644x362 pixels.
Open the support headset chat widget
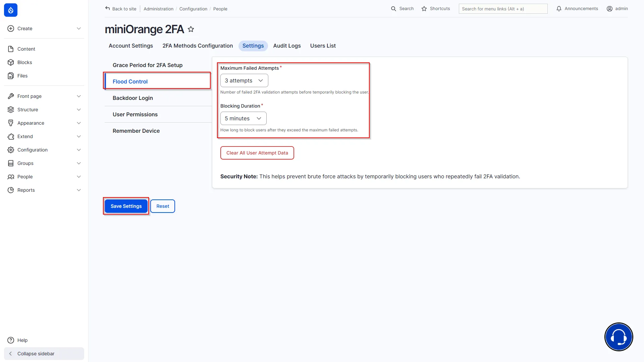point(619,337)
